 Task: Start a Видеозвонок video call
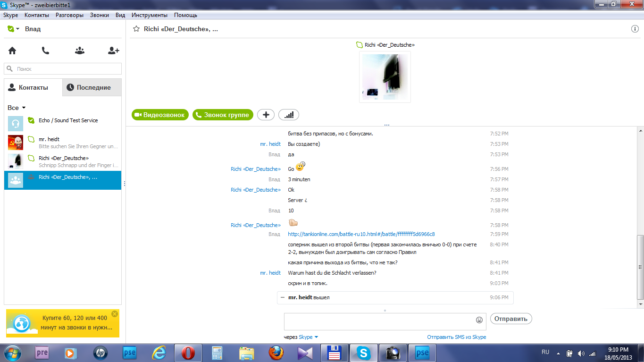point(160,115)
